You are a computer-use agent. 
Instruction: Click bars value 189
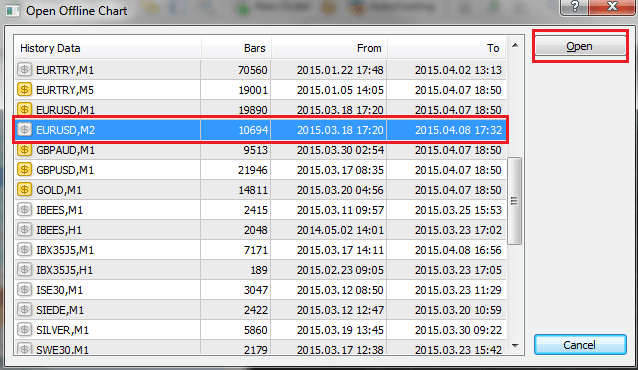pos(259,270)
